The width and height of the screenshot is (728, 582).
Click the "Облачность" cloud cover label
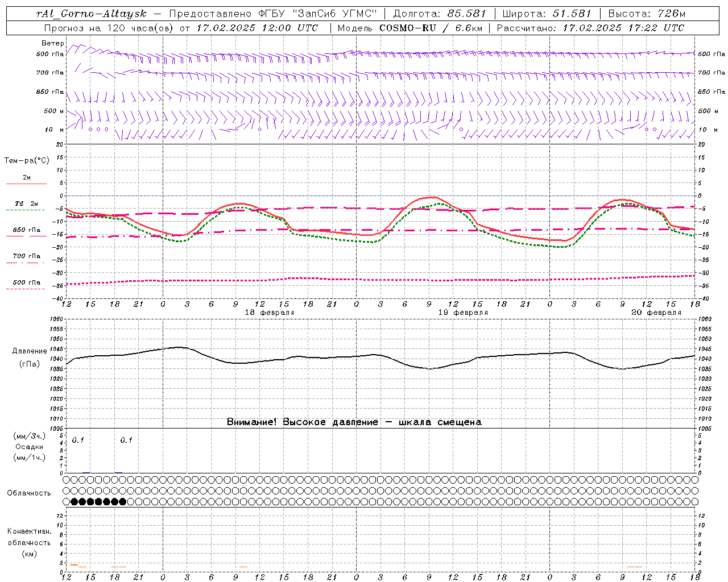point(29,493)
